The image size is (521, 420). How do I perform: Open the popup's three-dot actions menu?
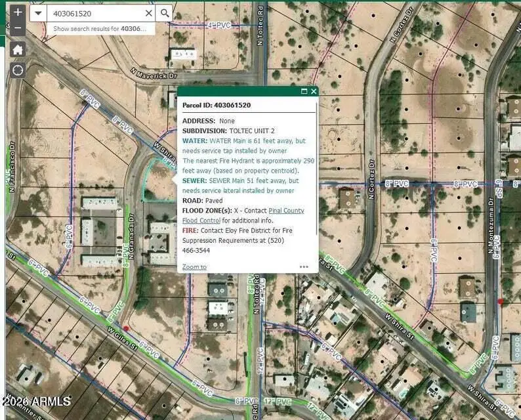click(304, 267)
